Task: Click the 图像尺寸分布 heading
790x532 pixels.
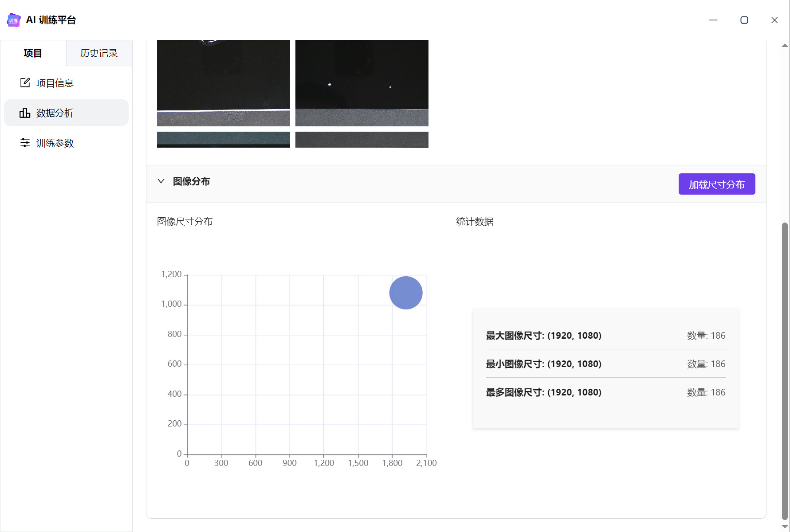Action: [185, 221]
